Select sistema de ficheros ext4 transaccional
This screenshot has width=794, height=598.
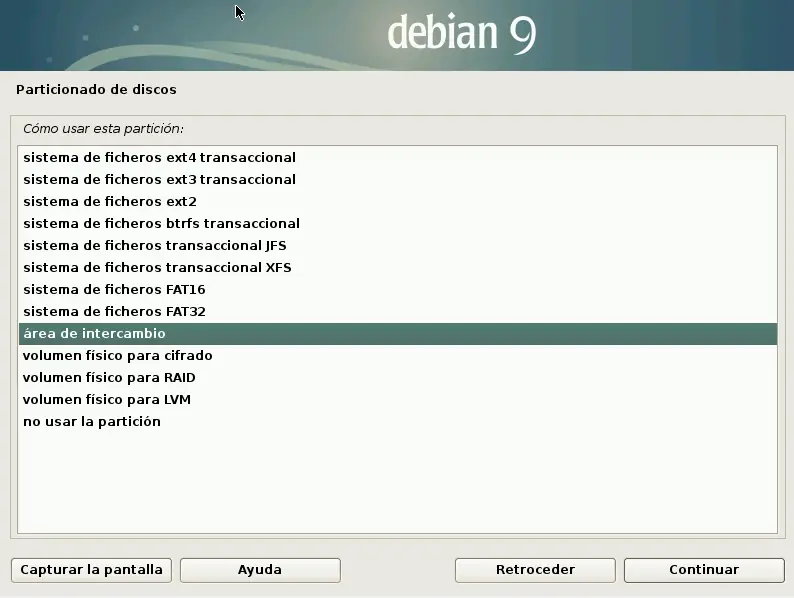(398, 157)
